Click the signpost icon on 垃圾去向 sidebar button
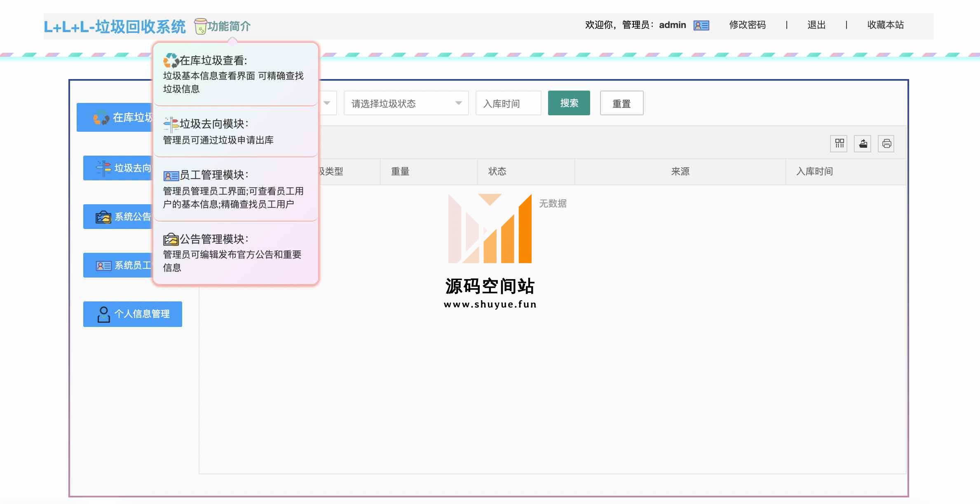Image resolution: width=980 pixels, height=504 pixels. [x=103, y=168]
